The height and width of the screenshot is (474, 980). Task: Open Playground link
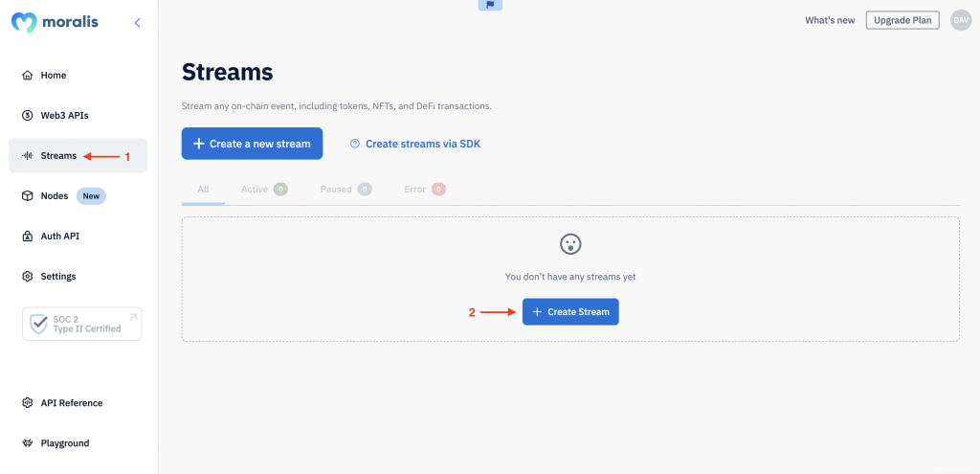pyautogui.click(x=78, y=443)
